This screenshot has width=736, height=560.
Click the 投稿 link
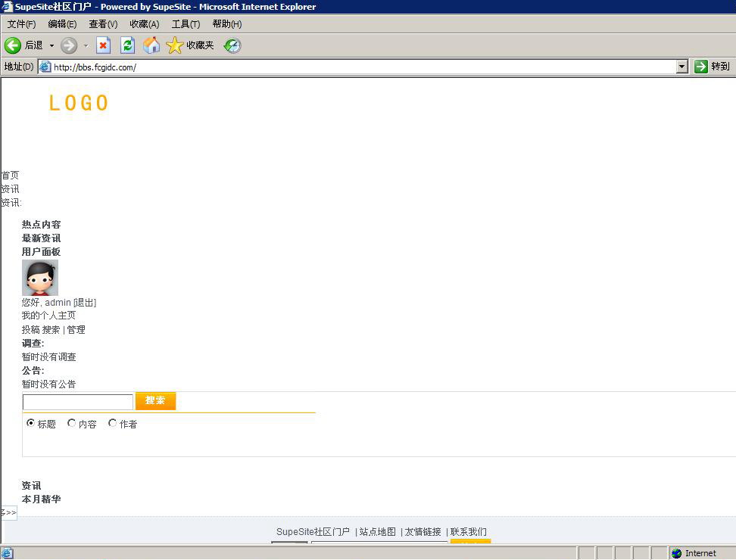pyautogui.click(x=30, y=330)
